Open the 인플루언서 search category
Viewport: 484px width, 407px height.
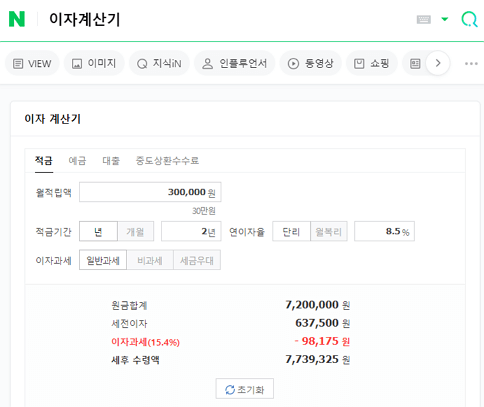(235, 63)
